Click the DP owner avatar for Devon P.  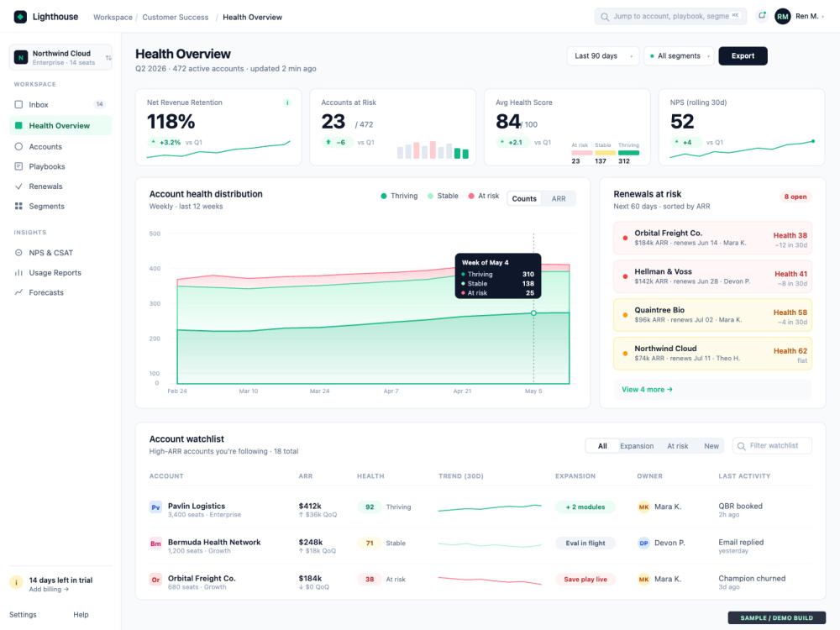tap(643, 543)
